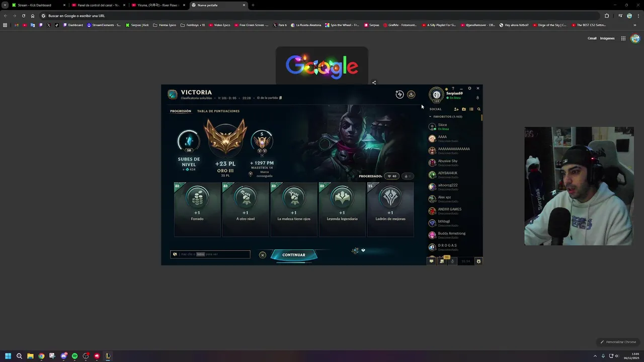Switch to Stream - Kick Dashboard tab
The image size is (644, 362).
[x=38, y=5]
